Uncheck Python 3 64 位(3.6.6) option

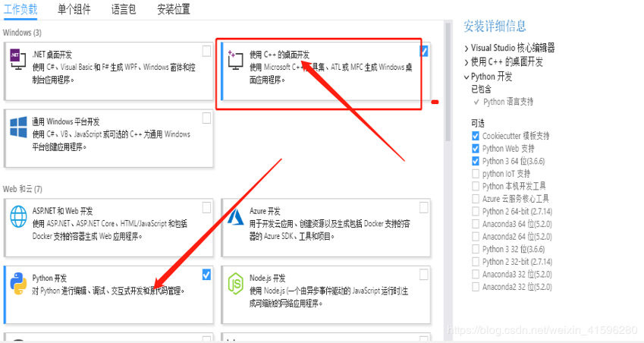[476, 161]
